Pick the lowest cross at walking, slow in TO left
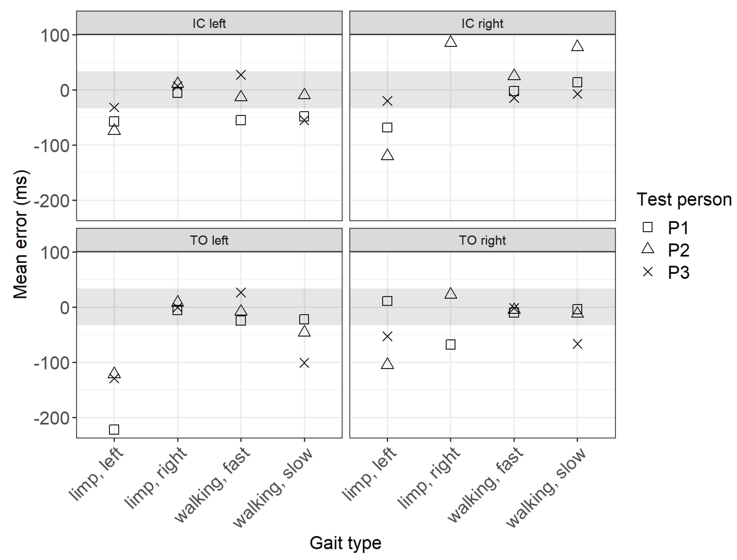737x560 pixels. click(x=304, y=363)
